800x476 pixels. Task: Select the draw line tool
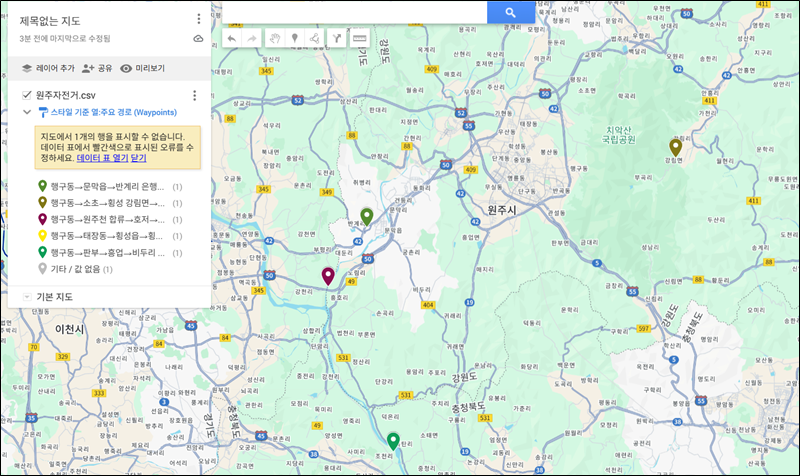tap(314, 38)
